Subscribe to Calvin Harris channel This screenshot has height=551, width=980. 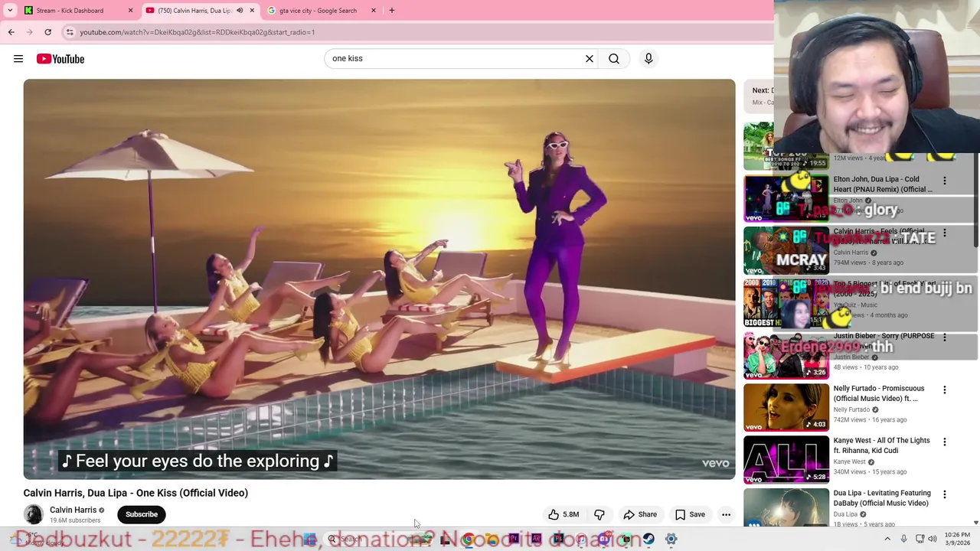(142, 514)
